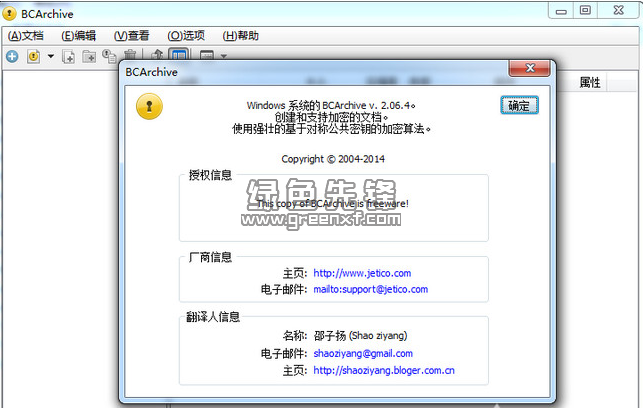643x408 pixels.
Task: Open the (H)帮助 menu
Action: [x=241, y=36]
